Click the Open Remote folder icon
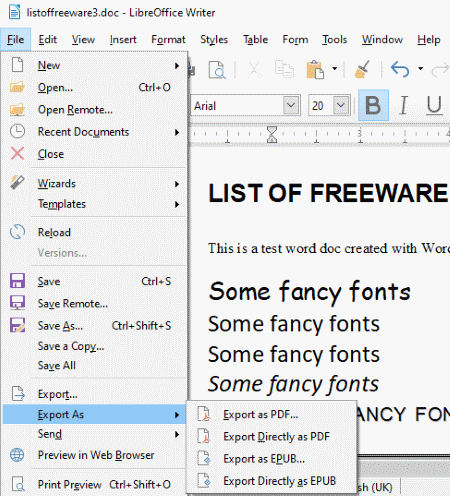 point(17,109)
